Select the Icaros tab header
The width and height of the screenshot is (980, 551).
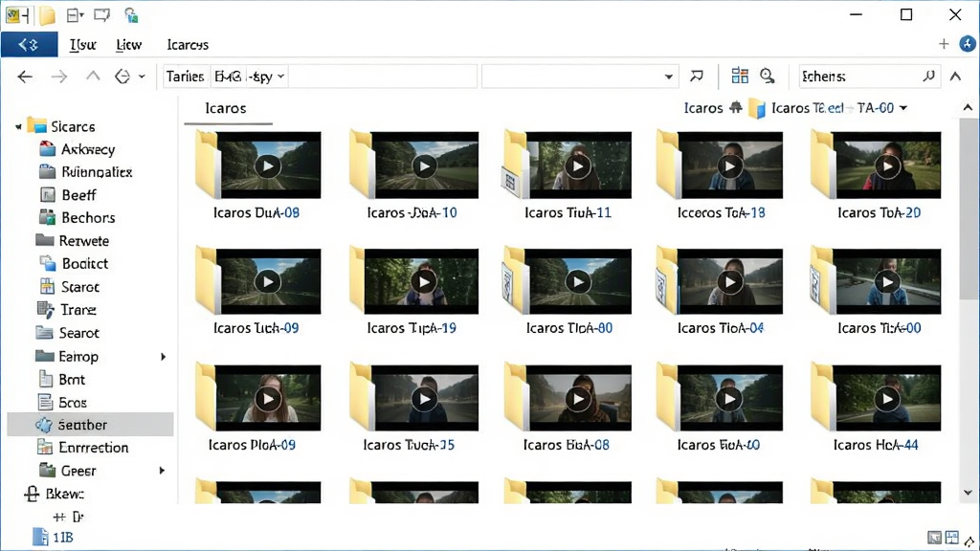[226, 108]
